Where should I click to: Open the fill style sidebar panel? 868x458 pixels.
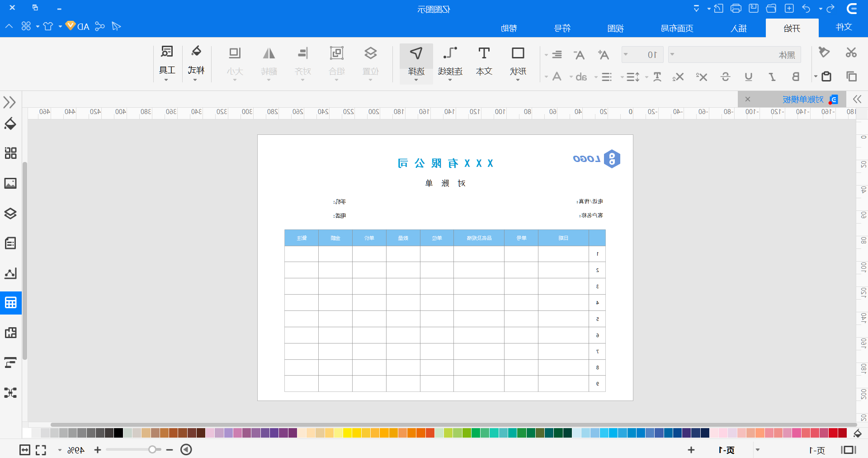[10, 124]
